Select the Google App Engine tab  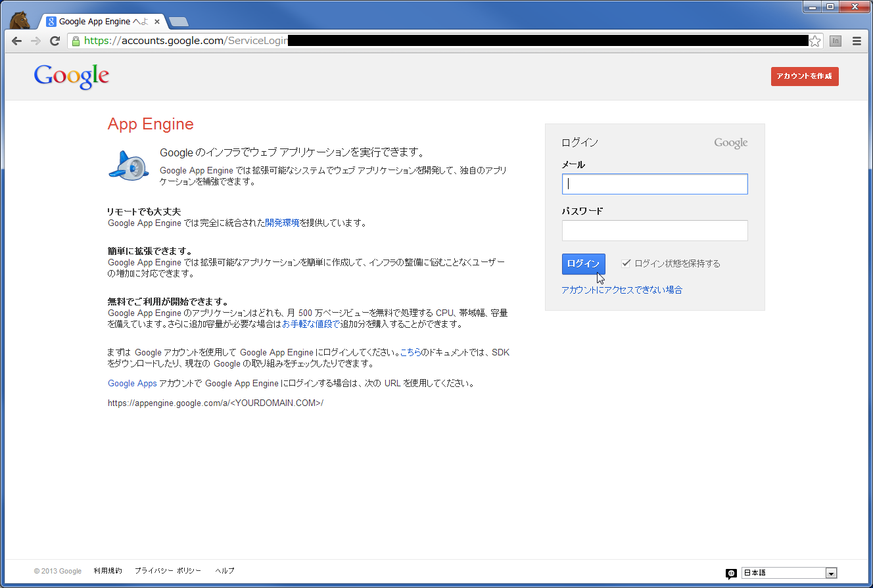tap(103, 21)
